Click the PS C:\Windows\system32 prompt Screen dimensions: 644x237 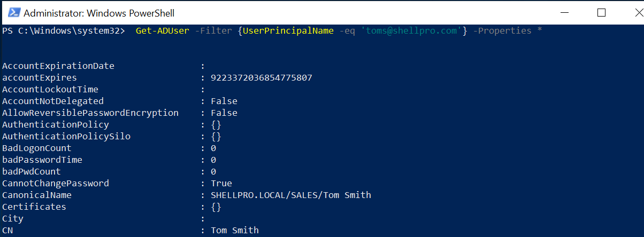pos(64,31)
